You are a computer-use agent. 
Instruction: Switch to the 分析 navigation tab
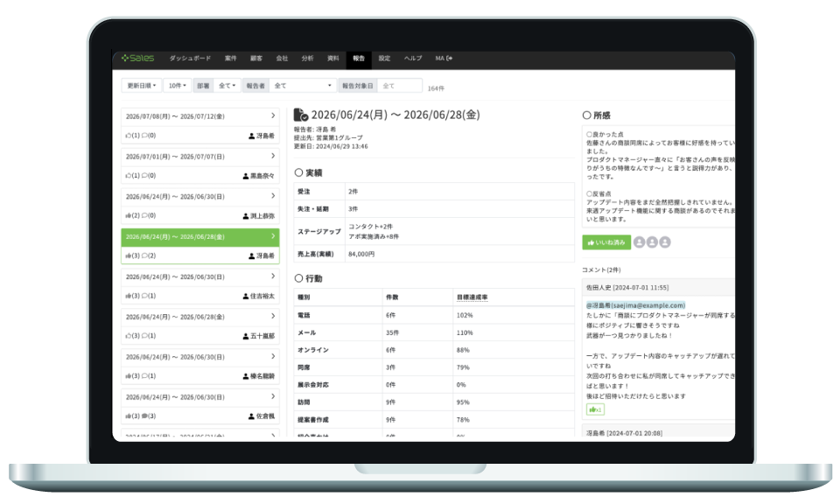tap(307, 59)
